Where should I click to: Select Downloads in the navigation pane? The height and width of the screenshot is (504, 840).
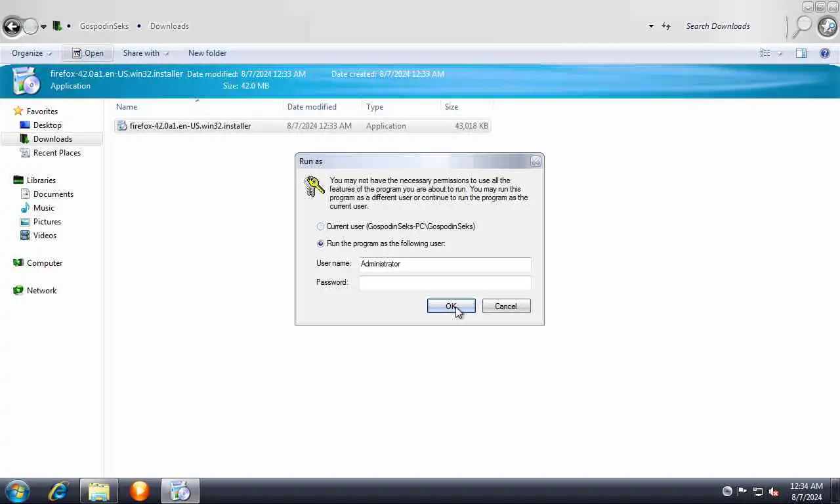coord(52,139)
